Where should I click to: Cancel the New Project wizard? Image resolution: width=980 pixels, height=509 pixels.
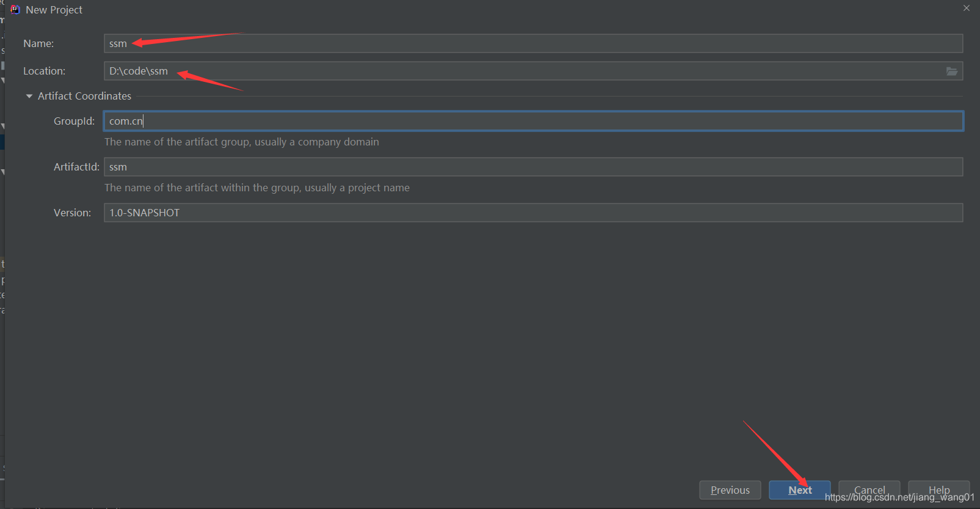(869, 490)
